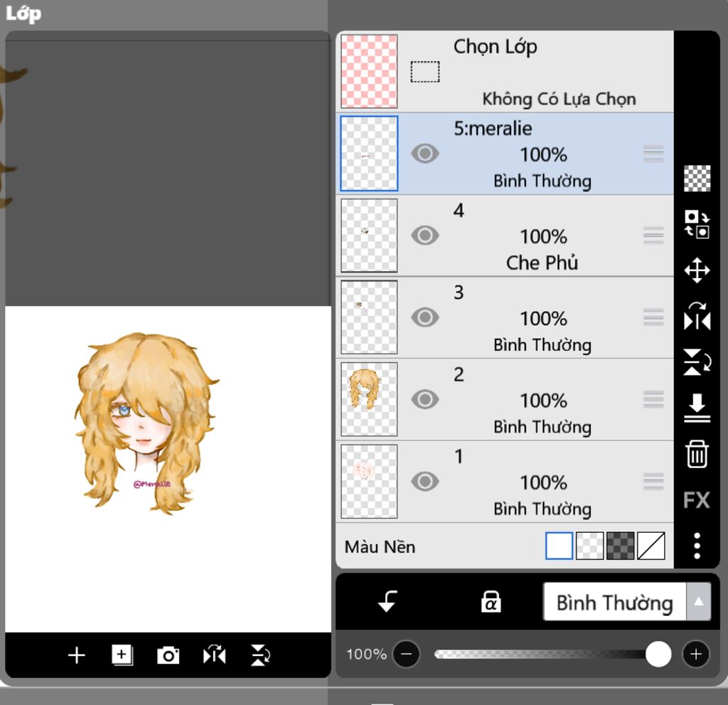This screenshot has height=705, width=728.
Task: Import photo with the camera icon
Action: click(x=168, y=655)
